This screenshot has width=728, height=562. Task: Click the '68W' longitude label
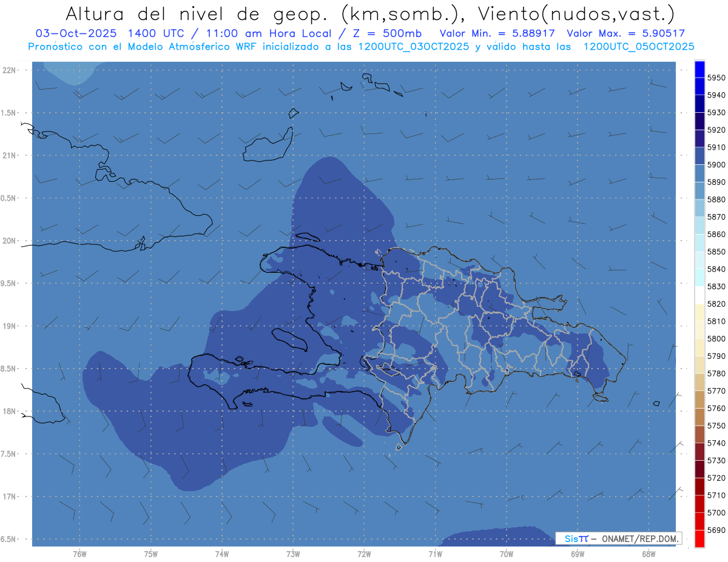(x=649, y=554)
